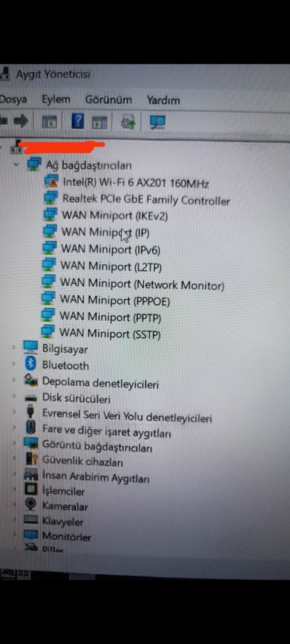Click the forward arrow toolbar icon

(21, 120)
